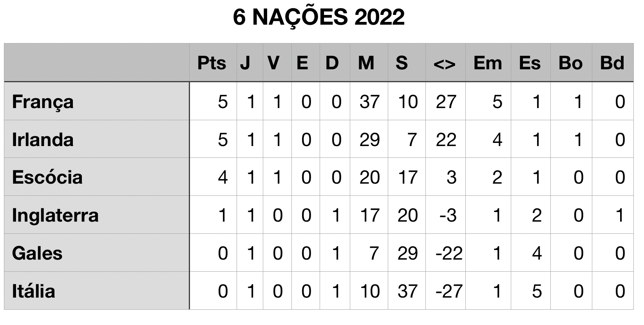
Task: Click the empty top-left header cell
Action: (x=97, y=63)
